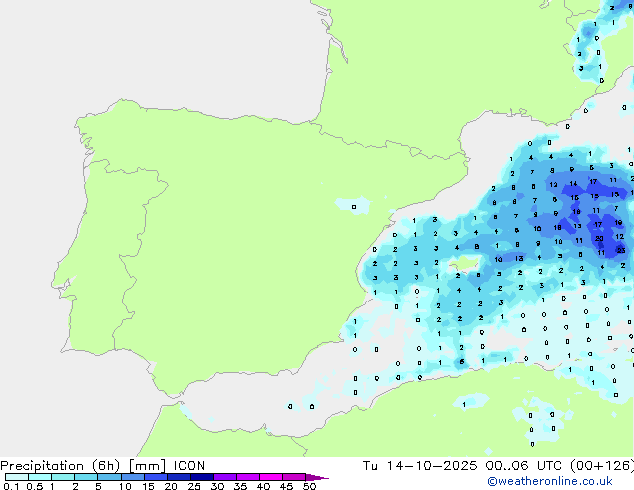Image resolution: width=634 pixels, height=490 pixels.
Task: Pick the 10–15 mm legend color swatch
Action: (x=133, y=477)
